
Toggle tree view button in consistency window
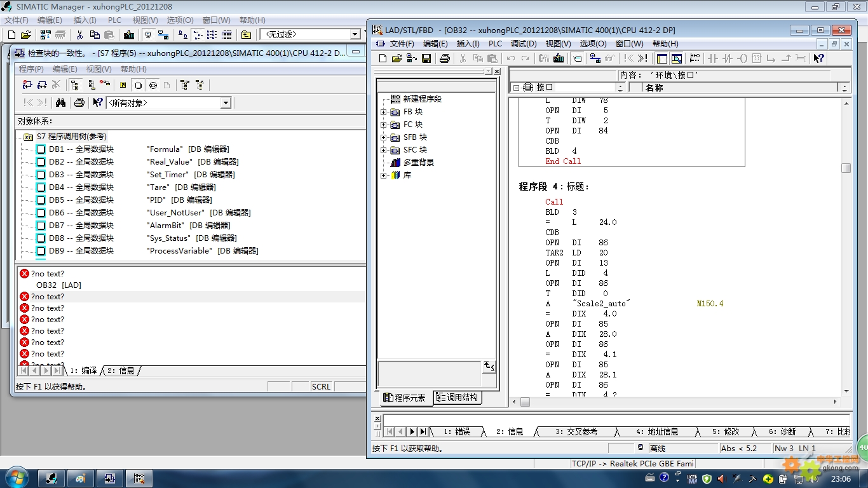[75, 85]
